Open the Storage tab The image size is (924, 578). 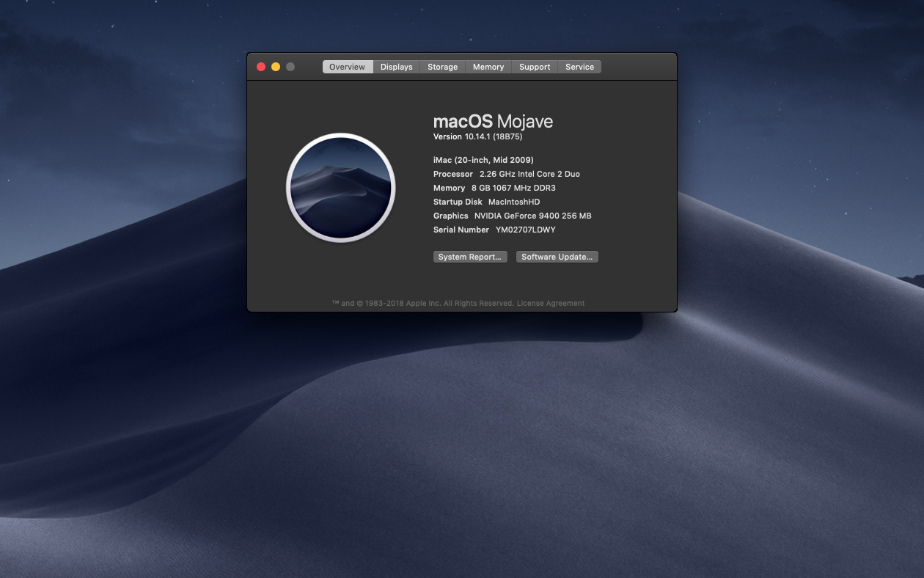(x=443, y=67)
